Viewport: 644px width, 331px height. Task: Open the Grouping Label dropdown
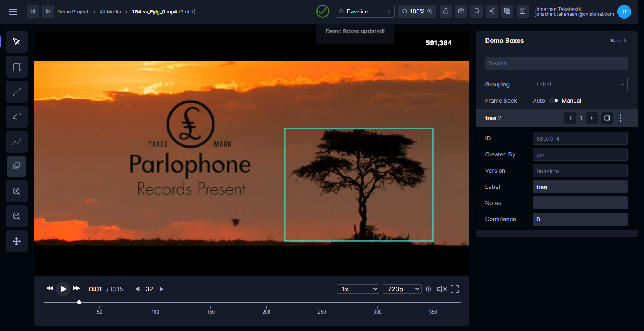[x=580, y=84]
